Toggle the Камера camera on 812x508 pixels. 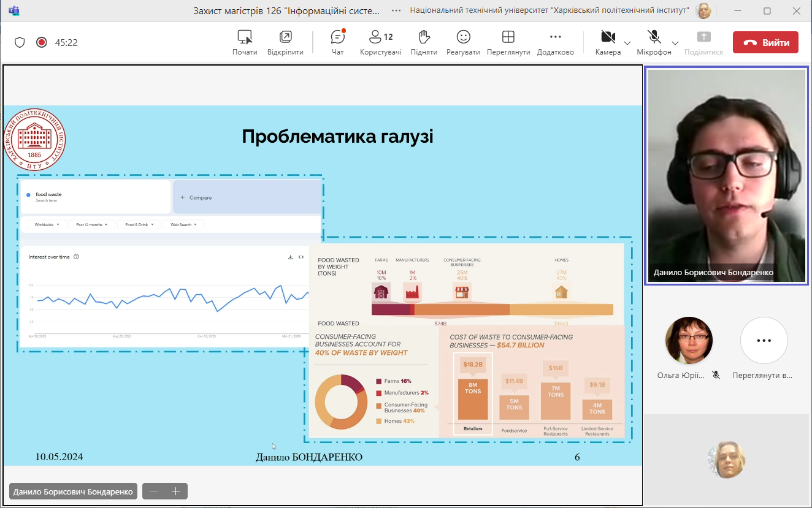[x=608, y=42]
